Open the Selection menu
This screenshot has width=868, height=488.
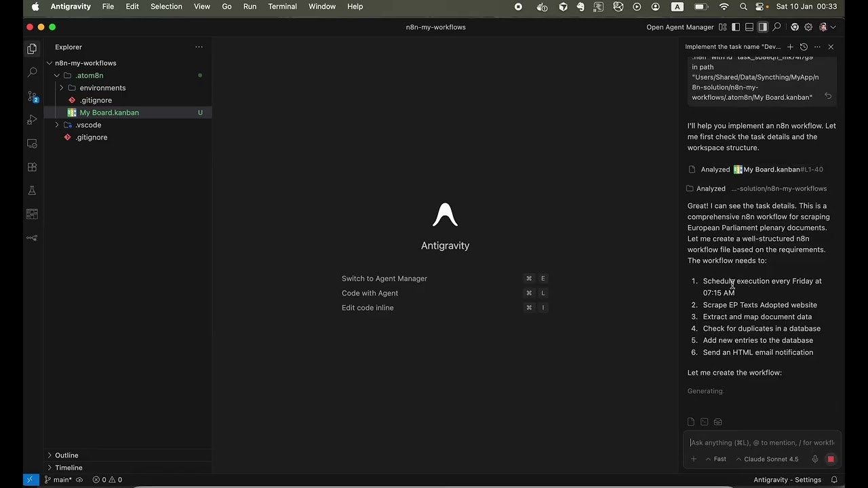(x=166, y=7)
